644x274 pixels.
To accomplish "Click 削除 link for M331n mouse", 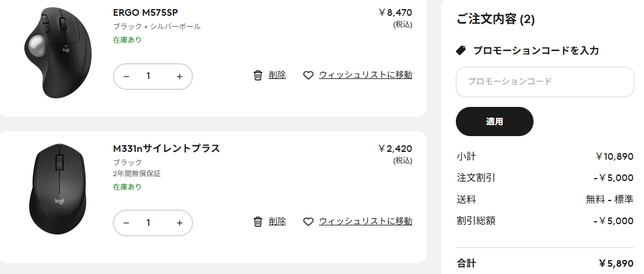I will click(x=277, y=221).
